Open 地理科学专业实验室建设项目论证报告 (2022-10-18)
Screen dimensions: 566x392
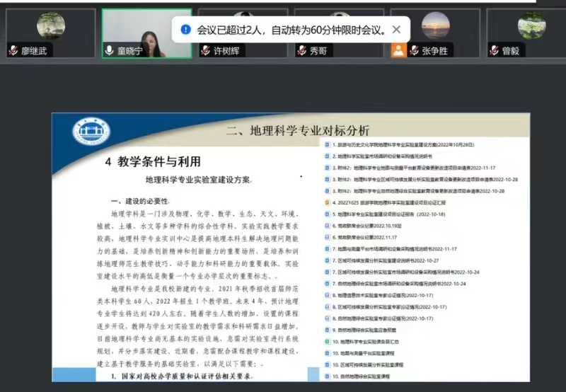pyautogui.click(x=390, y=213)
